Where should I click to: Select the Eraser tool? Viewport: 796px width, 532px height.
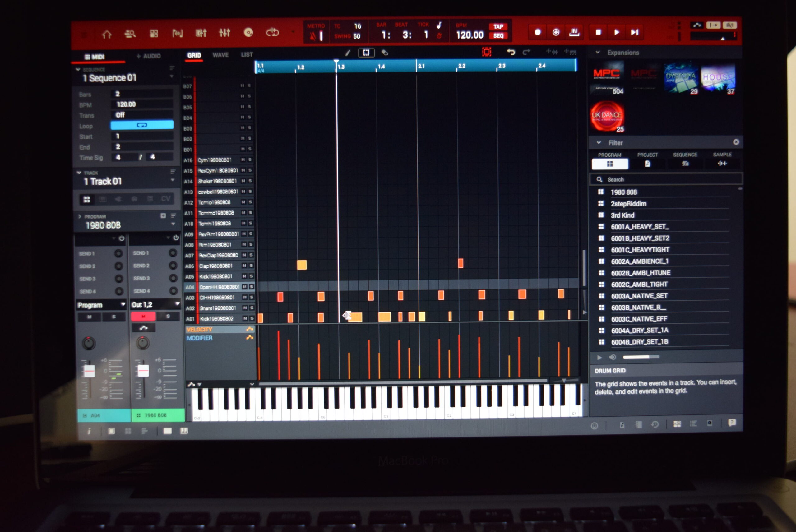tap(384, 53)
